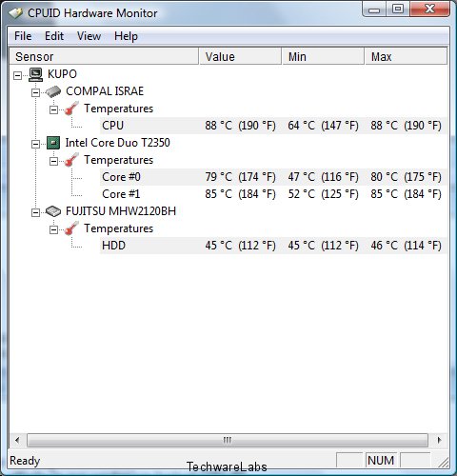Click the thermometer icon under Intel Core Duo

(71, 160)
